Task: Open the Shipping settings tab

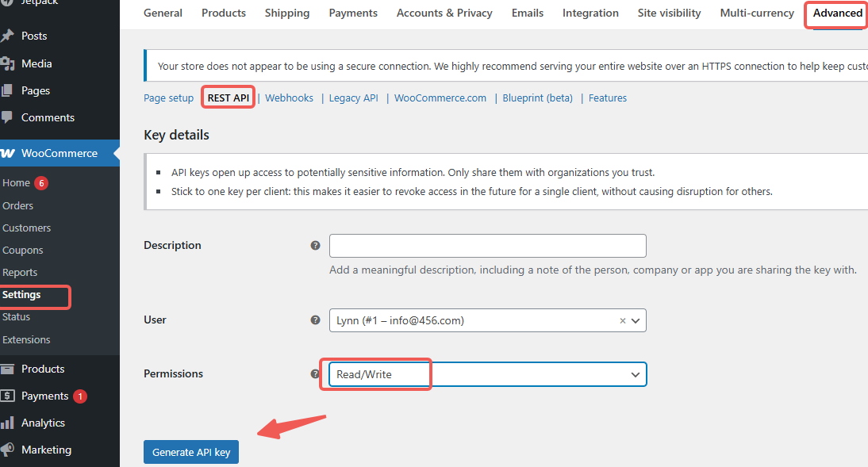Action: tap(287, 13)
